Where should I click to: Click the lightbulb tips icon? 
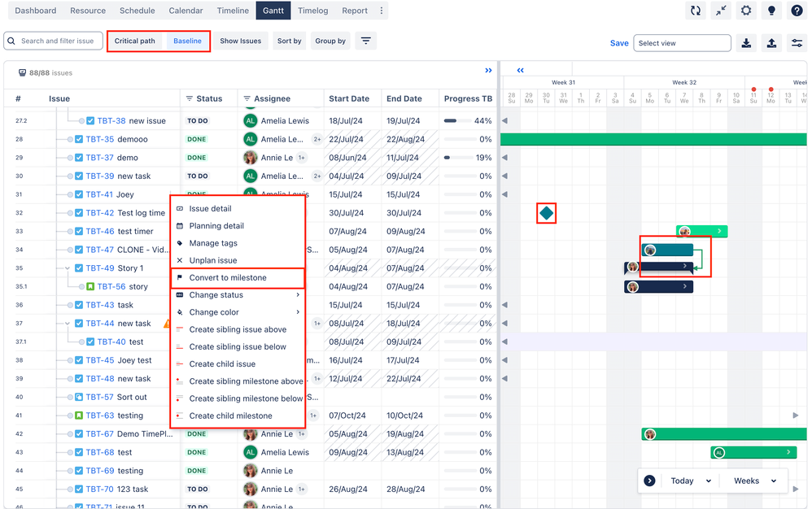click(x=771, y=11)
